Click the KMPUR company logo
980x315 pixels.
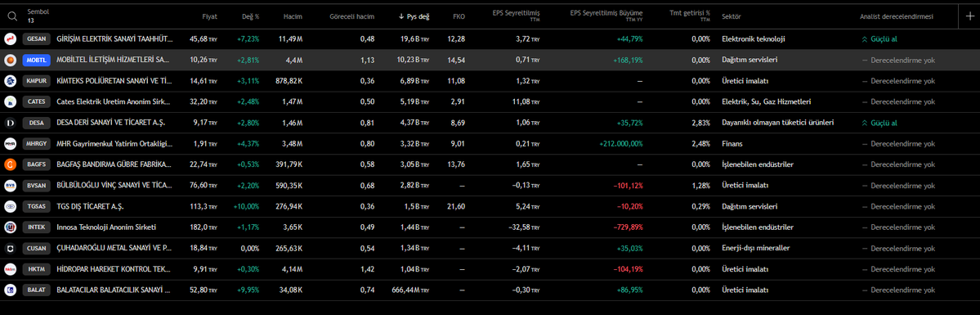[x=10, y=82]
